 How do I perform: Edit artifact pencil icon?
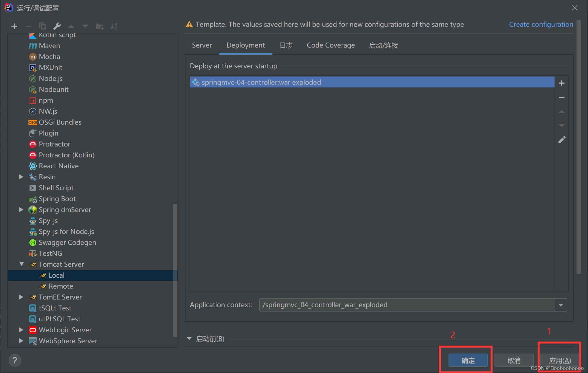coord(562,140)
